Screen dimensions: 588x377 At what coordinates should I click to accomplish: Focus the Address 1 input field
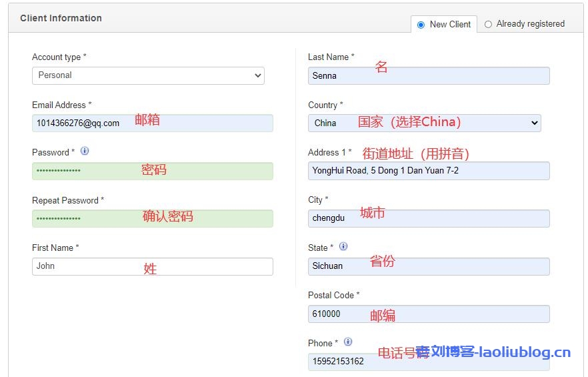click(428, 171)
